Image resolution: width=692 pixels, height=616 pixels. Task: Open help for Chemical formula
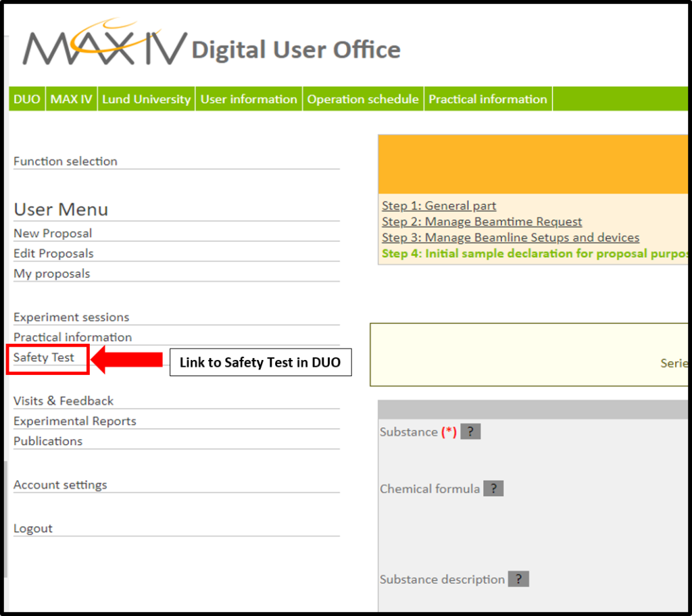[x=494, y=488]
